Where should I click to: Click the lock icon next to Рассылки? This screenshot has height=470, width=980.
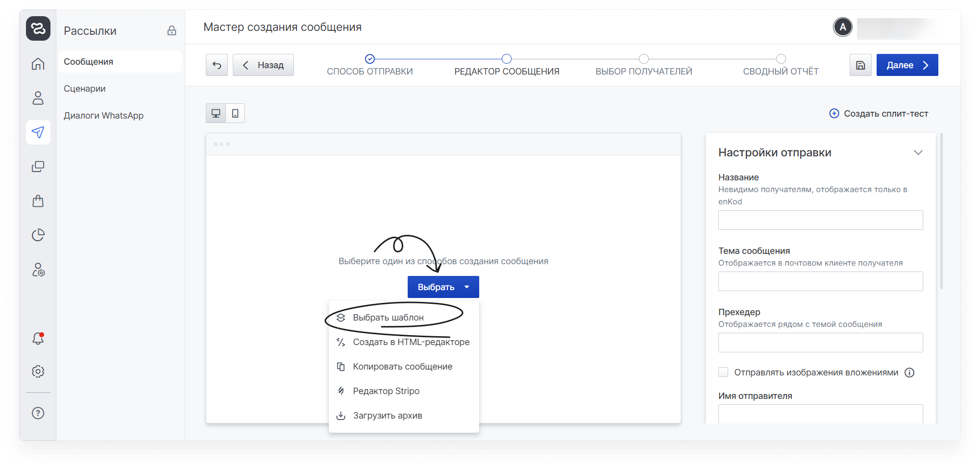171,30
